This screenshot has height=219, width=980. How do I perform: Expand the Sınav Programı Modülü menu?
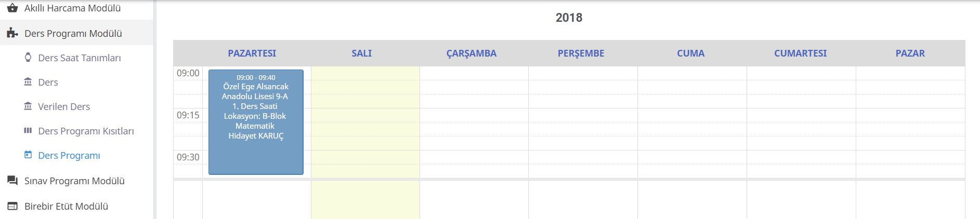[76, 181]
